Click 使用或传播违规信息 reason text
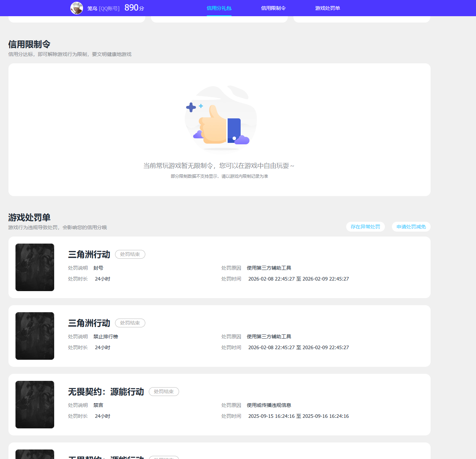 pyautogui.click(x=269, y=405)
